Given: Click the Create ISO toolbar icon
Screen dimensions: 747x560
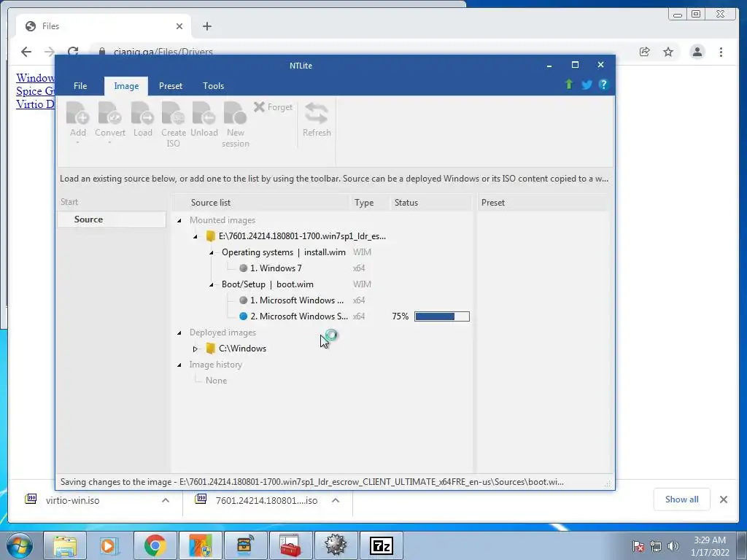Looking at the screenshot, I should [173, 114].
